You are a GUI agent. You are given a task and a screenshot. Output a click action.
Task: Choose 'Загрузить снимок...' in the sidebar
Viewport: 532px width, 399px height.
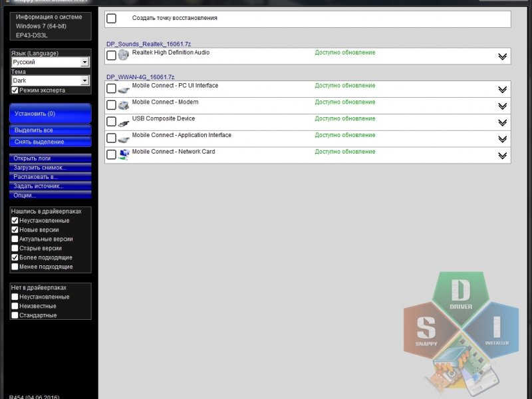[51, 168]
